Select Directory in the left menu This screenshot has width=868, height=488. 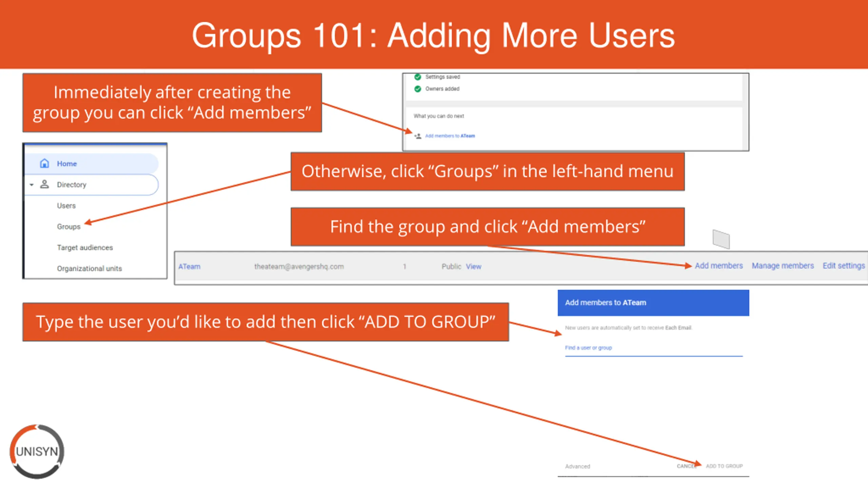[92, 185]
